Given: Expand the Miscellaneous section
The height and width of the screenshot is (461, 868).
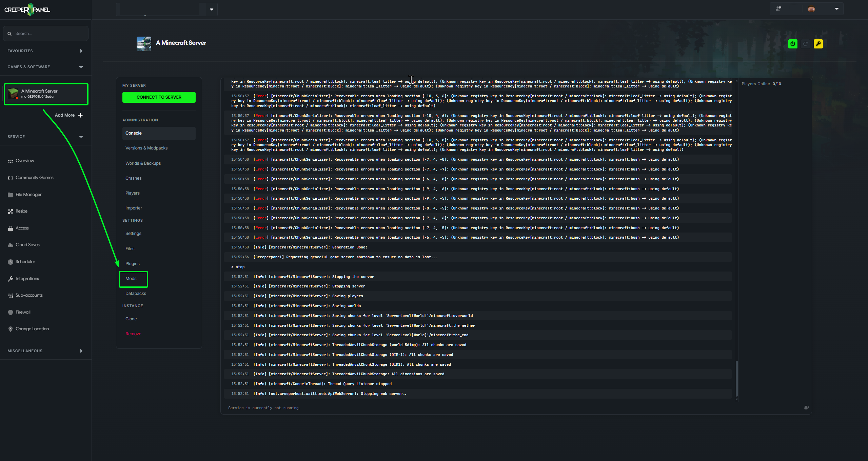Looking at the screenshot, I should point(45,351).
